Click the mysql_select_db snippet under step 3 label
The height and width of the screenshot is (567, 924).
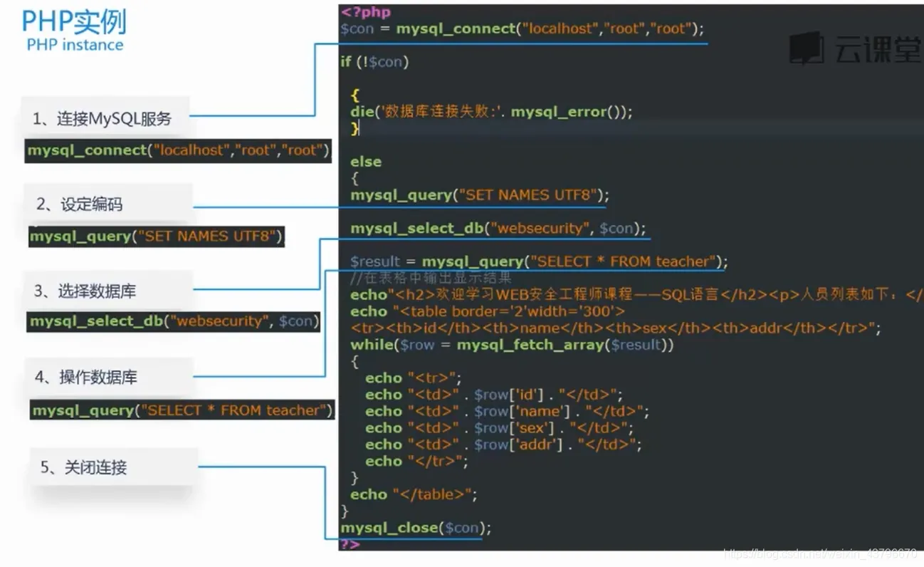pyautogui.click(x=174, y=321)
